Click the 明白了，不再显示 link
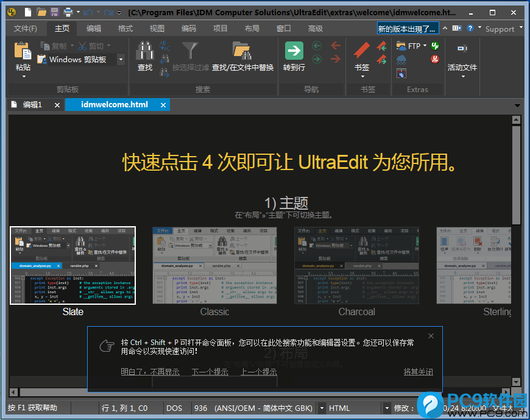The height and width of the screenshot is (420, 530). [x=150, y=372]
